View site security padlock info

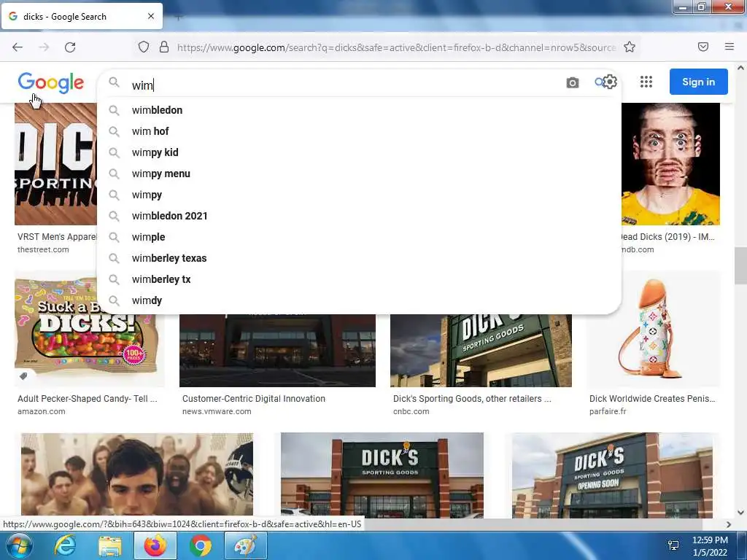coord(164,47)
